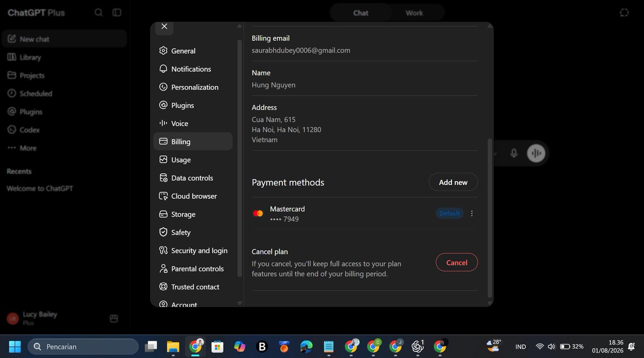Click the sidebar scroll down arrow

click(x=239, y=303)
